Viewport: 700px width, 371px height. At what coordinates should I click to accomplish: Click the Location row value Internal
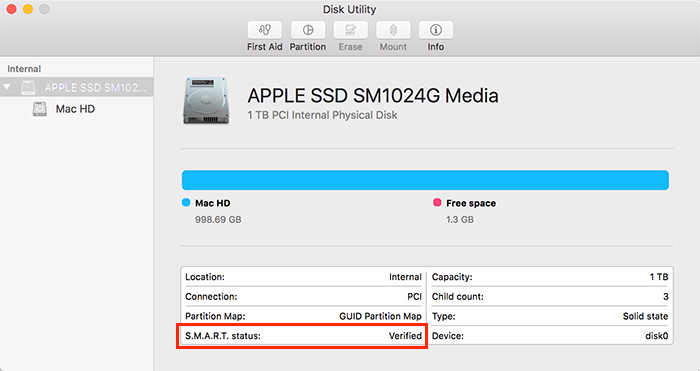pos(405,277)
